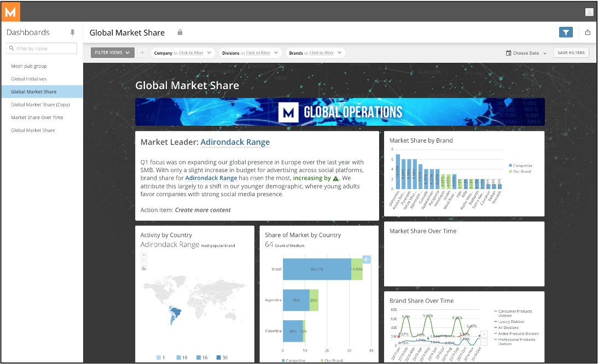The image size is (598, 364).
Task: Click the orange M logo icon
Action: point(11,12)
